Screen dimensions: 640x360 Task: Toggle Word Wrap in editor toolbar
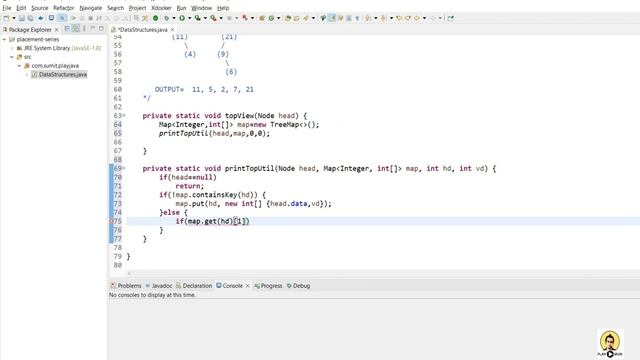point(340,18)
